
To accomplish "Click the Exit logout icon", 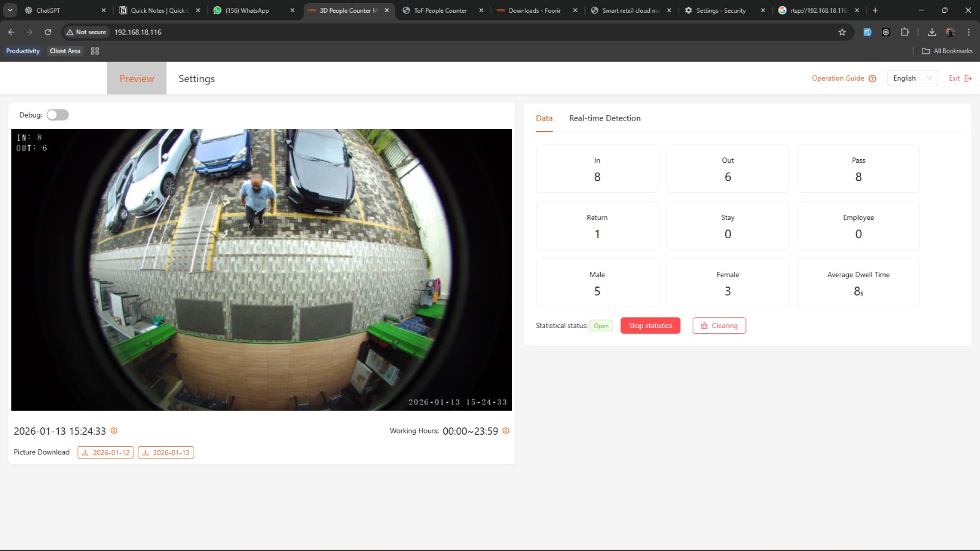I will click(968, 78).
